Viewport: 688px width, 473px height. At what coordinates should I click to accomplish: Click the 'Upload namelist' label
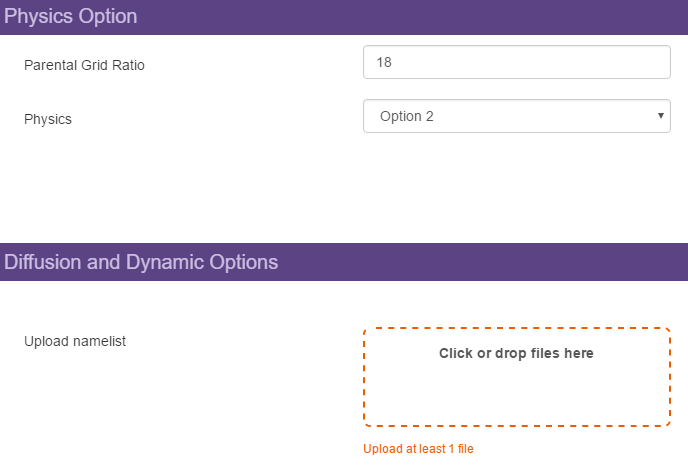75,342
